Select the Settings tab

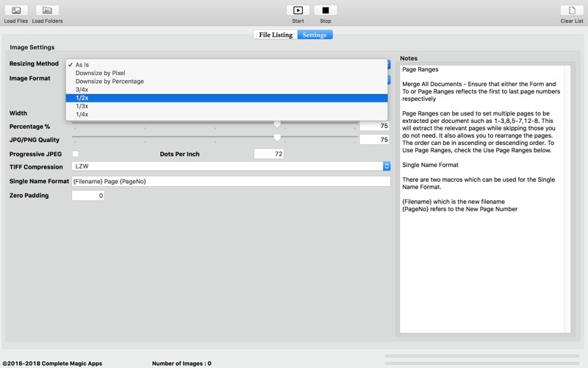click(315, 35)
